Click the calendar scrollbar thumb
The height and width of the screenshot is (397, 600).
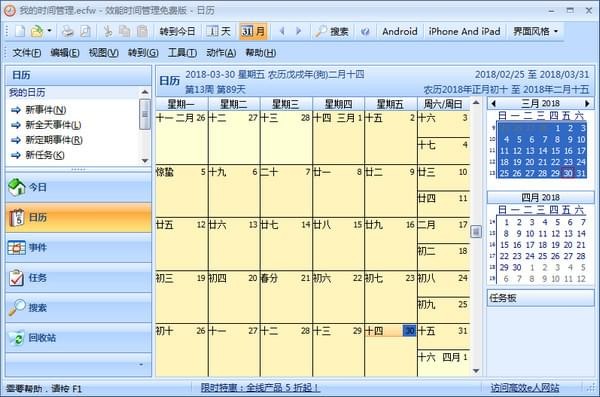tap(476, 232)
